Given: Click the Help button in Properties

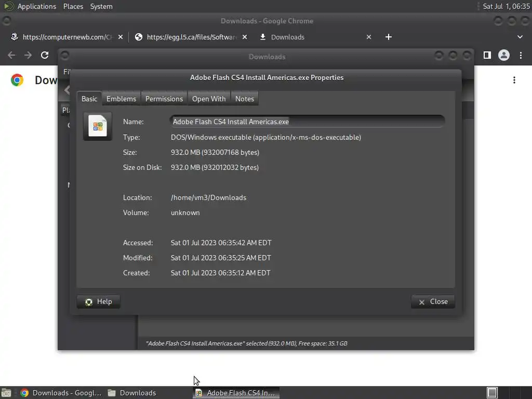Looking at the screenshot, I should point(98,302).
